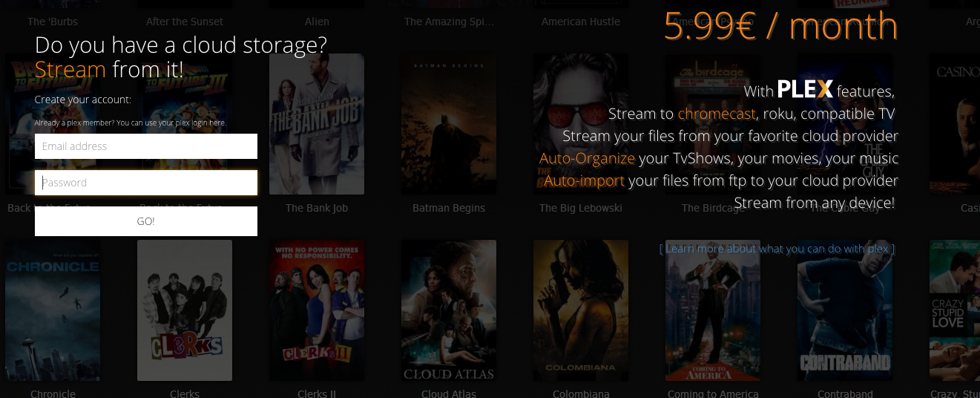
Task: Focus the Password input field
Action: point(145,183)
